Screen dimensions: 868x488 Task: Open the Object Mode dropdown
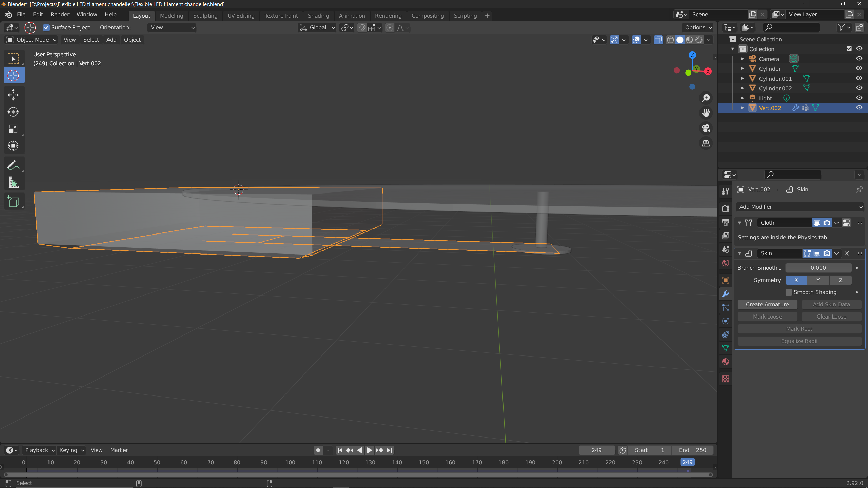[31, 40]
